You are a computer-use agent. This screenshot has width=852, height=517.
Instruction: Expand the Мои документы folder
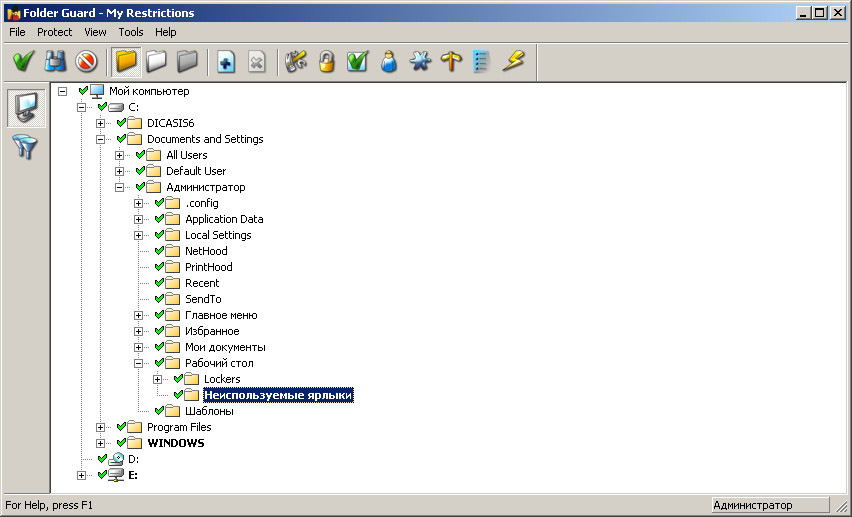pyautogui.click(x=139, y=347)
